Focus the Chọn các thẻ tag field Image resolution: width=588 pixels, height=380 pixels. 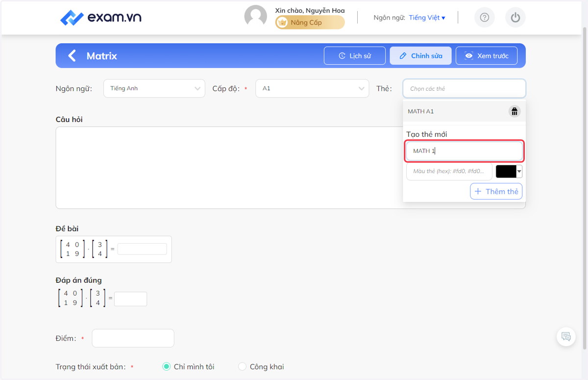click(465, 89)
